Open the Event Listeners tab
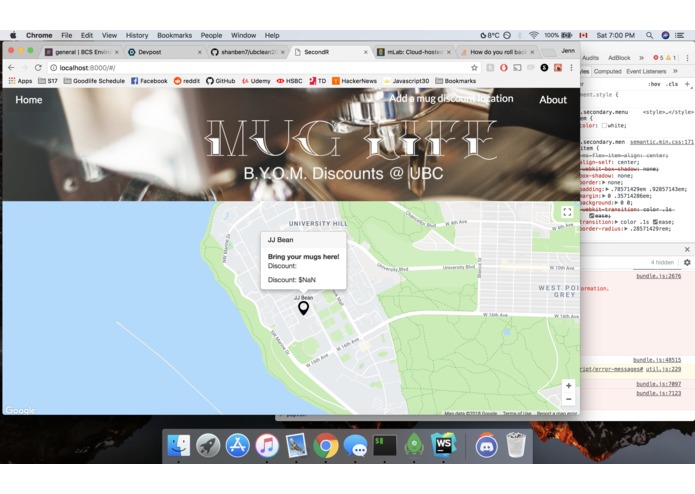Viewport: 695px width, 494px height. (x=646, y=71)
